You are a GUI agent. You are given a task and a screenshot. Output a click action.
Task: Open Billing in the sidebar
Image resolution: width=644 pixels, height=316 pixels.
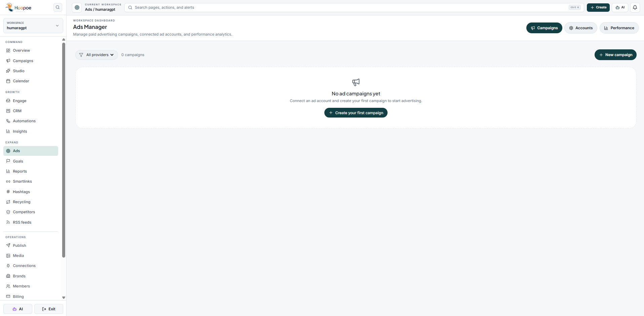point(31,297)
